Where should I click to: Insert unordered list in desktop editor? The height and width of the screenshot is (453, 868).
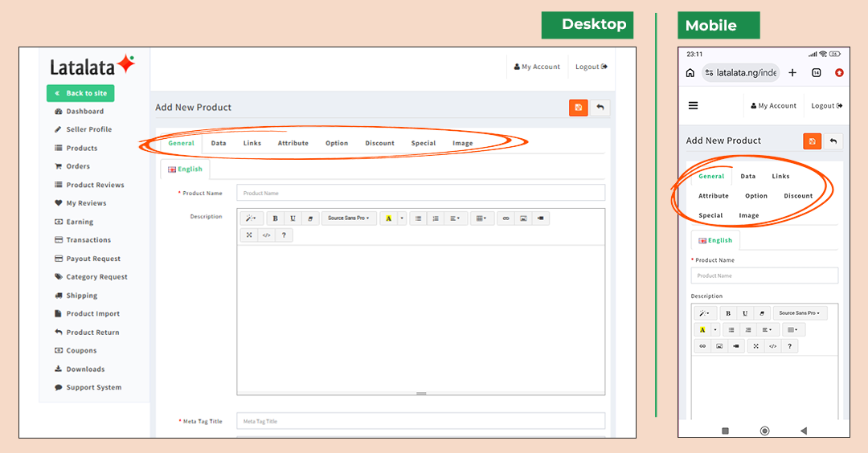click(418, 218)
